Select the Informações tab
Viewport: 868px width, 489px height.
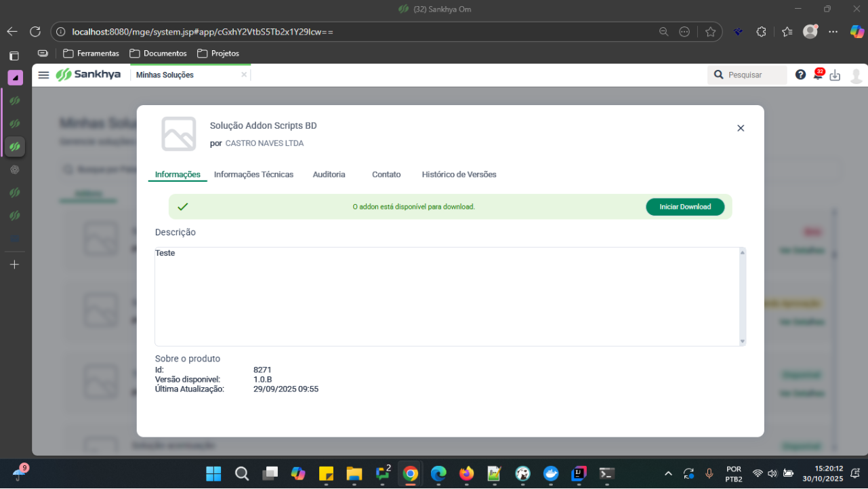178,174
